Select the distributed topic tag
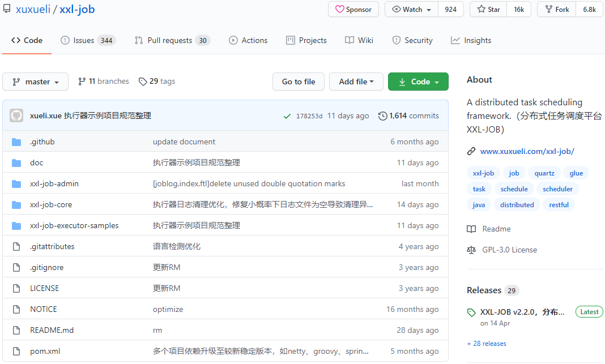 pos(517,205)
